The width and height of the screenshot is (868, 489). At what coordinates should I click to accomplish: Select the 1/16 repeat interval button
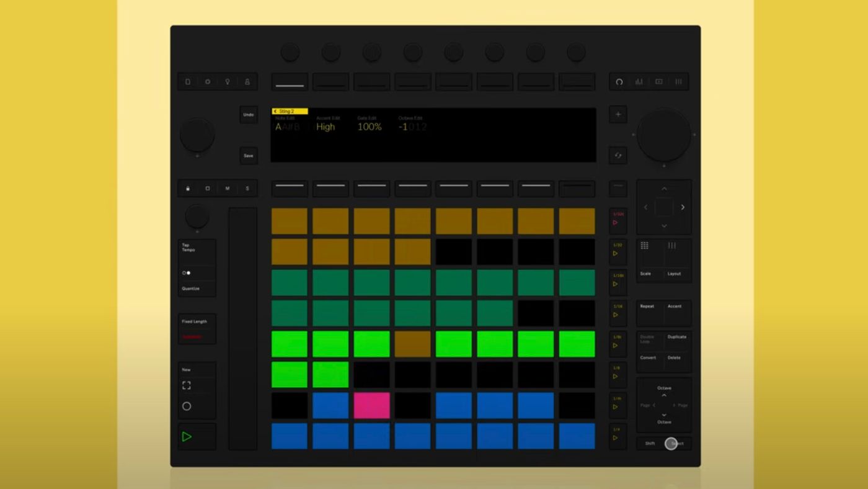coord(618,311)
